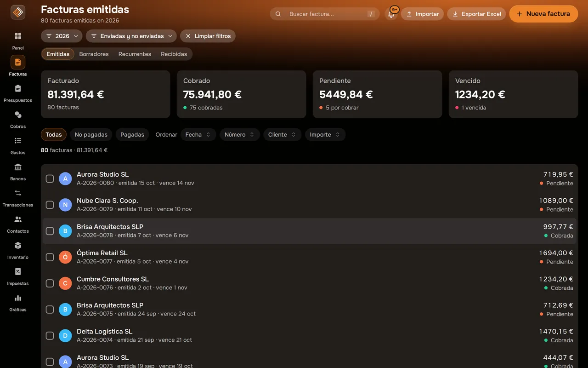Show Pagadas invoices filter
Image resolution: width=588 pixels, height=368 pixels.
(132, 134)
